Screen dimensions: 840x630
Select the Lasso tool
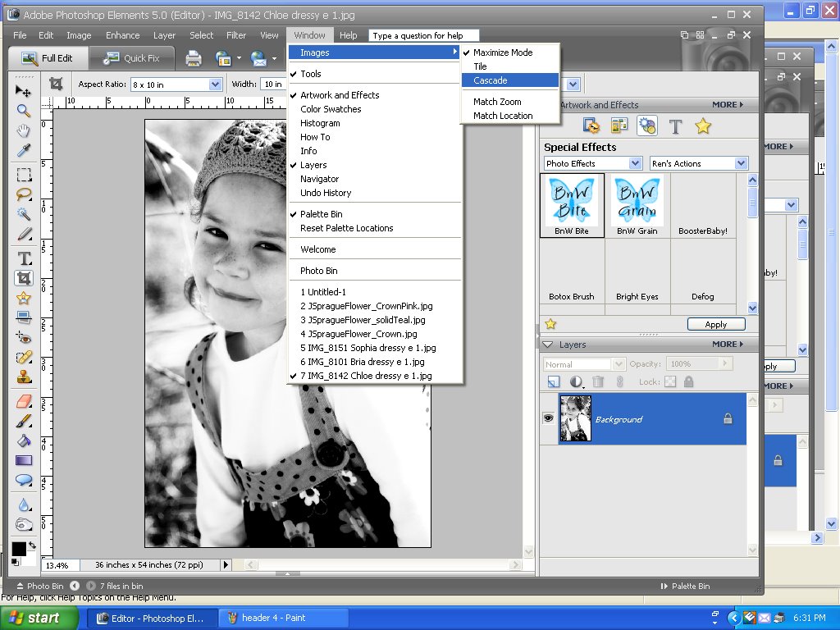(24, 194)
